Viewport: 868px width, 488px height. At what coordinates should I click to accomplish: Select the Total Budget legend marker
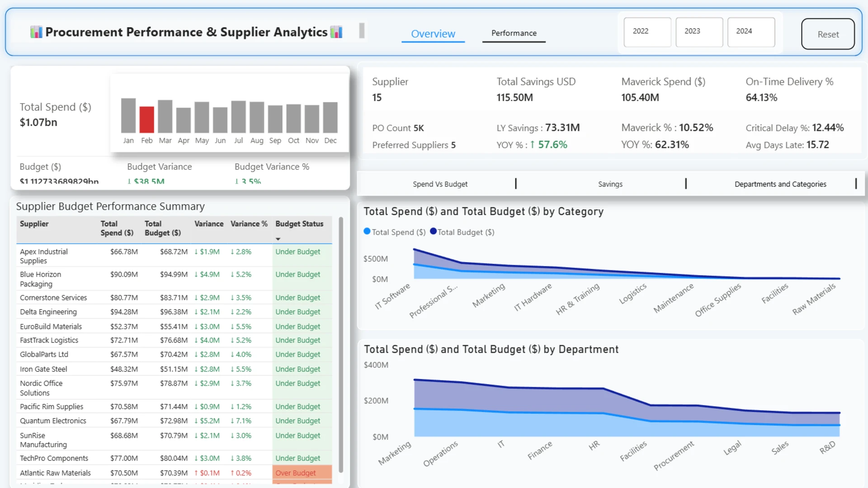pos(433,231)
